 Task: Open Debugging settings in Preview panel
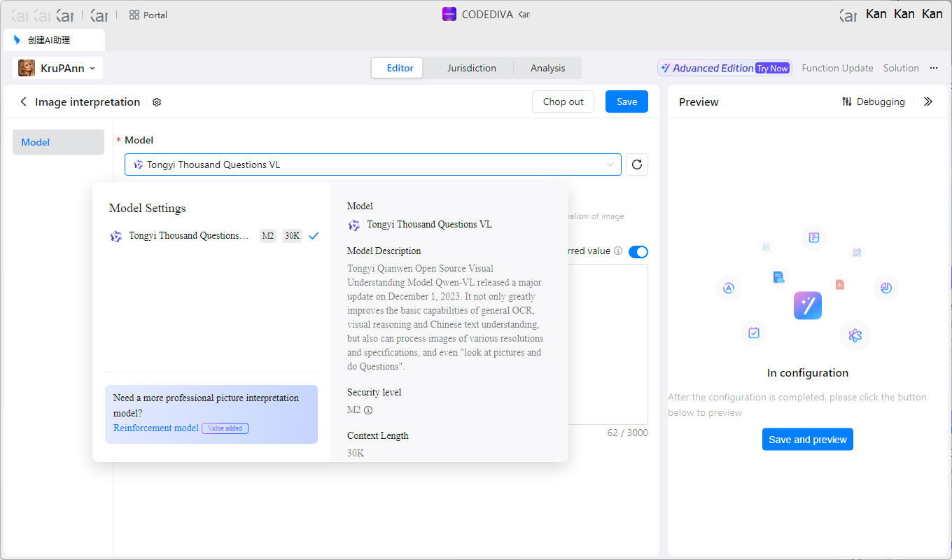(873, 102)
